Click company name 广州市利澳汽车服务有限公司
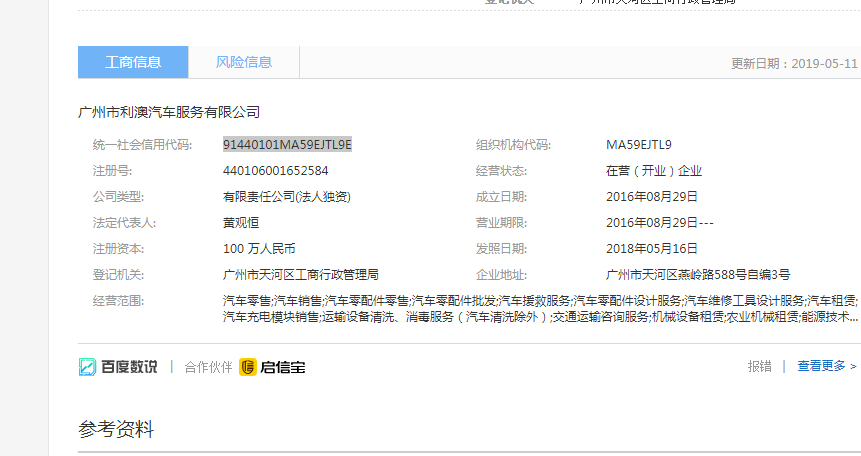Image resolution: width=861 pixels, height=456 pixels. point(169,112)
